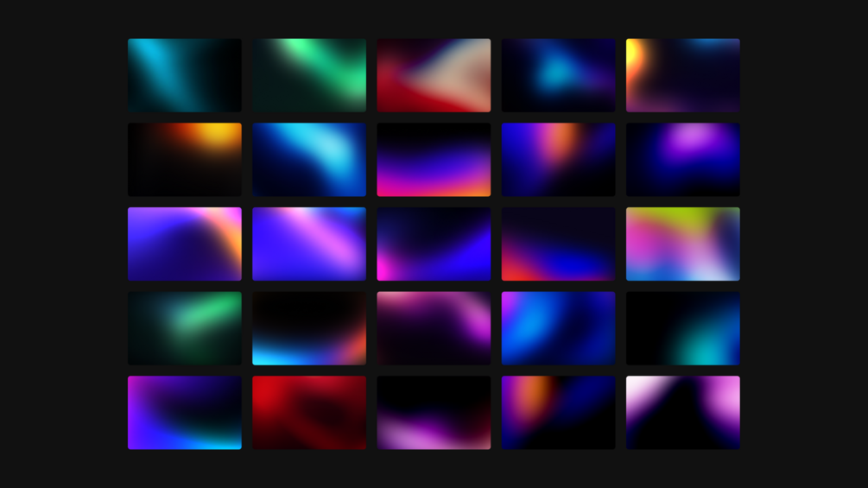Pick the blue gradient with orange vertical glow

pyautogui.click(x=558, y=159)
